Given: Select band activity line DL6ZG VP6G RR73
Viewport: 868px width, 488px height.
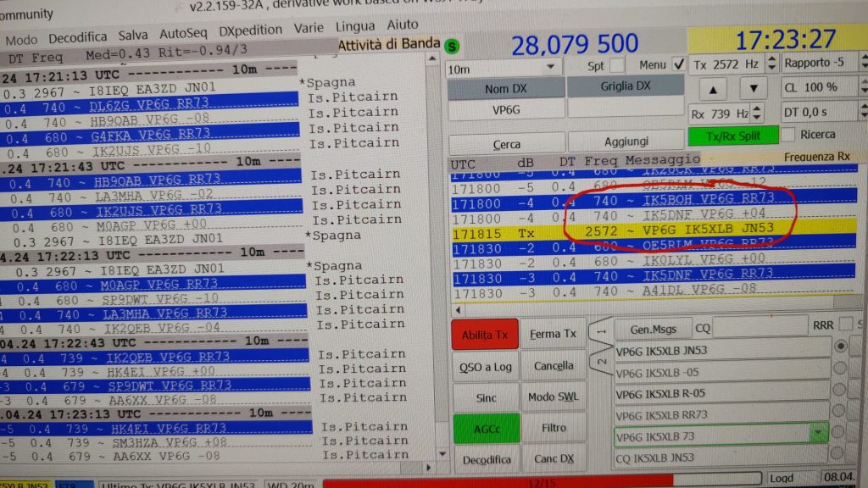Looking at the screenshot, I should click(x=149, y=104).
